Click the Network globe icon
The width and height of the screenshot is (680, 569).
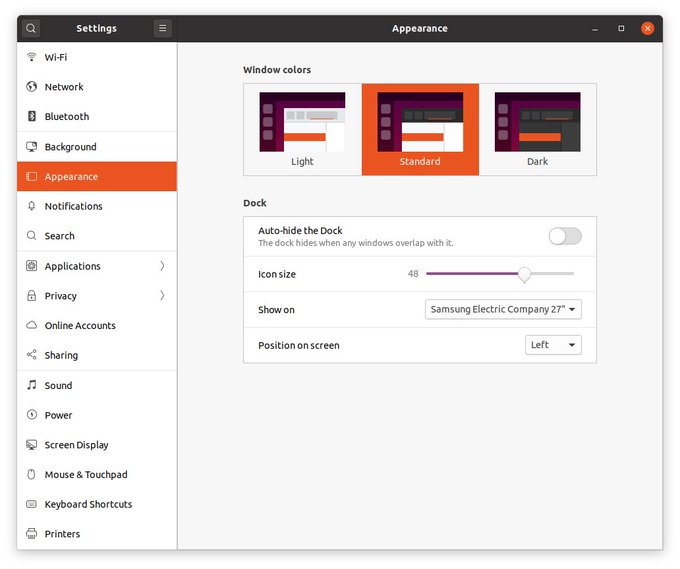(x=31, y=86)
